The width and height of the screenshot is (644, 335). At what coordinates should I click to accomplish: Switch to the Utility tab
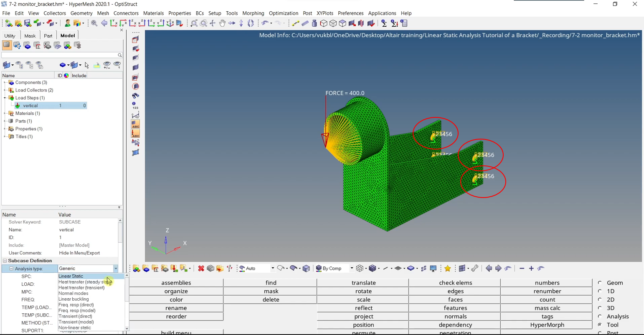10,36
